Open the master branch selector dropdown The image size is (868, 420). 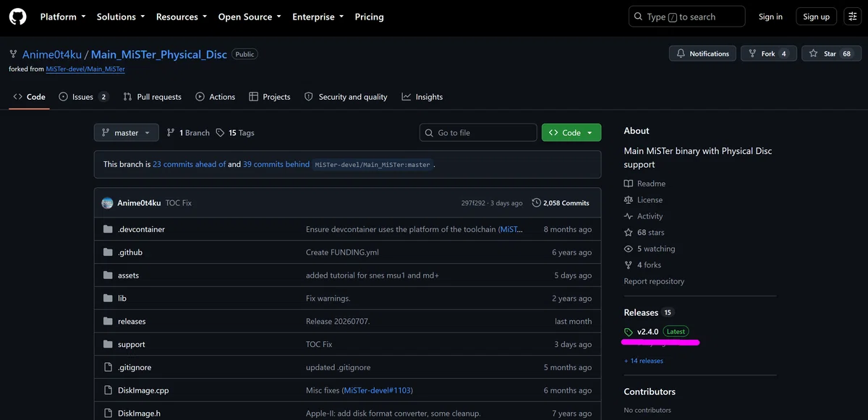click(126, 133)
